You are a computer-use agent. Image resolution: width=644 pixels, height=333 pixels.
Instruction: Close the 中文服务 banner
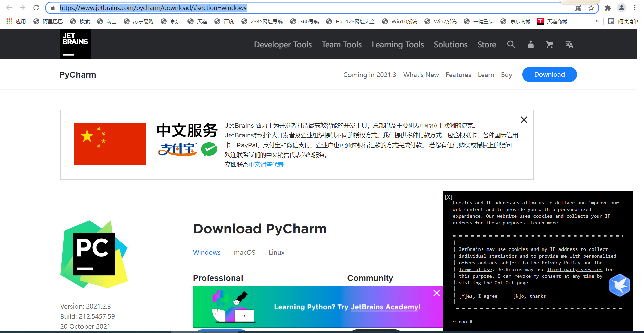click(524, 120)
